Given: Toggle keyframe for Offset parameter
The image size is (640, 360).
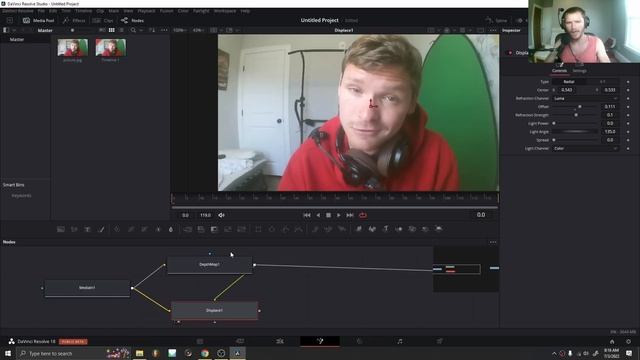Looking at the screenshot, I should (628, 107).
